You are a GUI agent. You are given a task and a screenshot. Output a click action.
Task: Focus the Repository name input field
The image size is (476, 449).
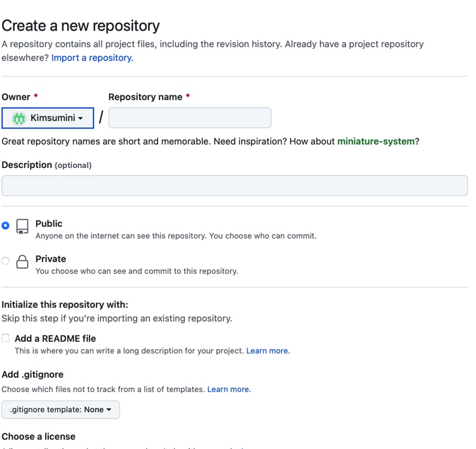tap(190, 118)
